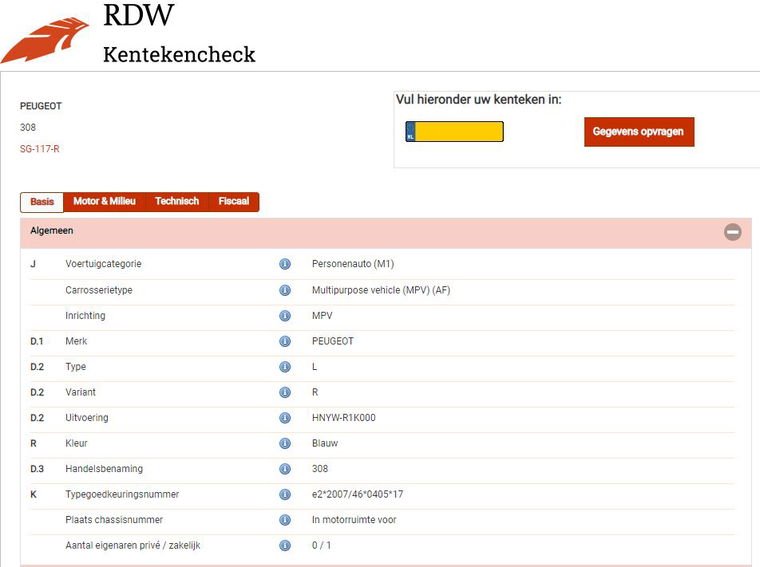Click Plaats chassisnummer label

tap(114, 520)
